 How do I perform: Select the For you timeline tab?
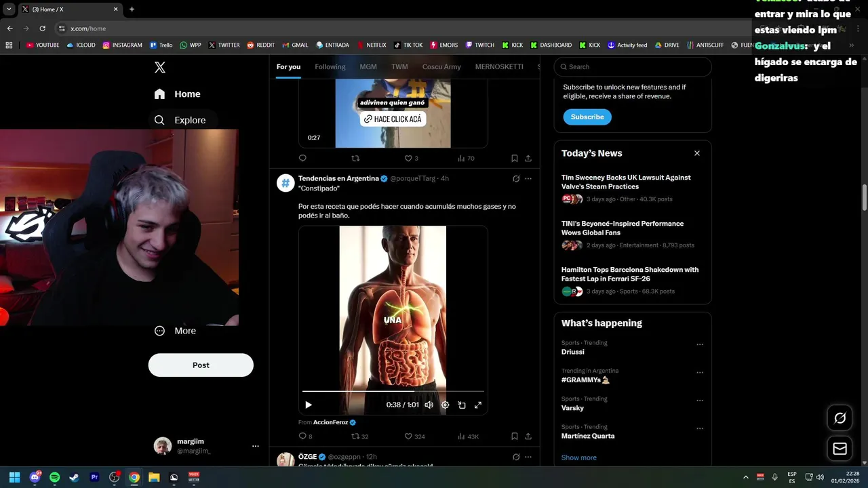pyautogui.click(x=288, y=66)
